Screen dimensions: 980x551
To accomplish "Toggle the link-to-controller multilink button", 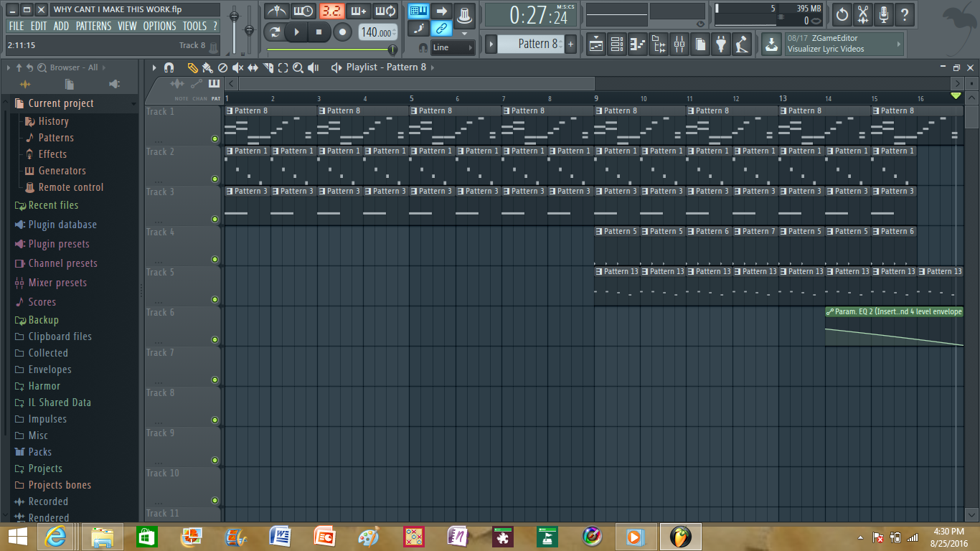I will [442, 29].
